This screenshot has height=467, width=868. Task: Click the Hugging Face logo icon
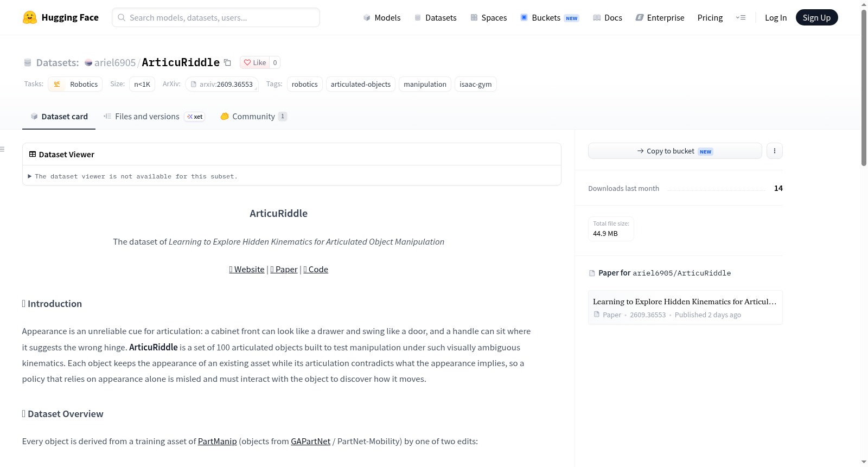coord(30,17)
